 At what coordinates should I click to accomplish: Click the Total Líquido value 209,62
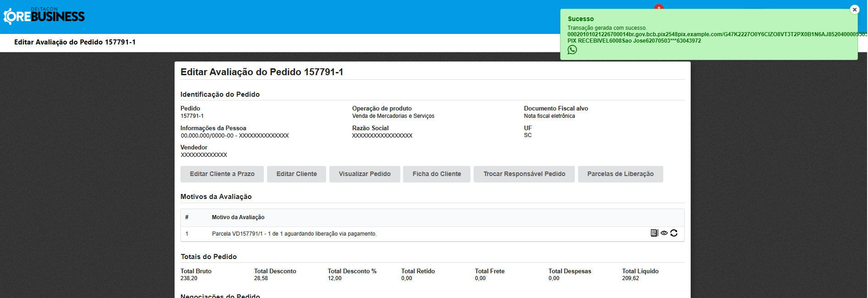coord(630,278)
